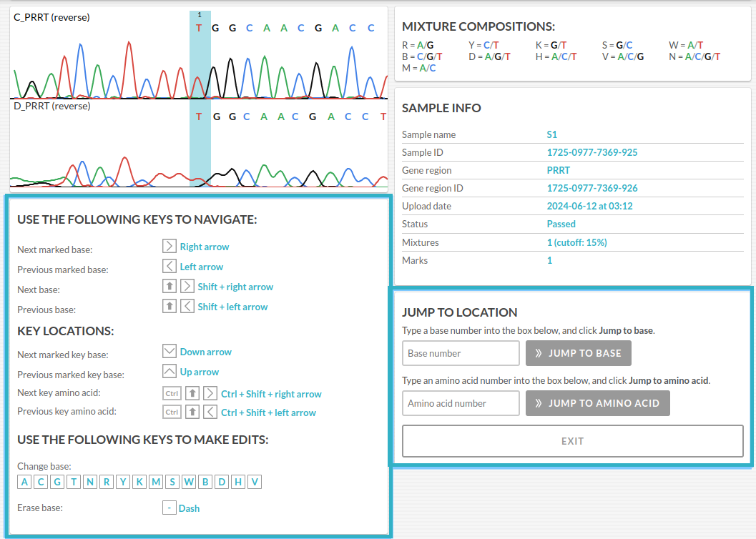The height and width of the screenshot is (539, 756).
Task: Click the Down arrow key icon for next marked key base
Action: [x=170, y=351]
